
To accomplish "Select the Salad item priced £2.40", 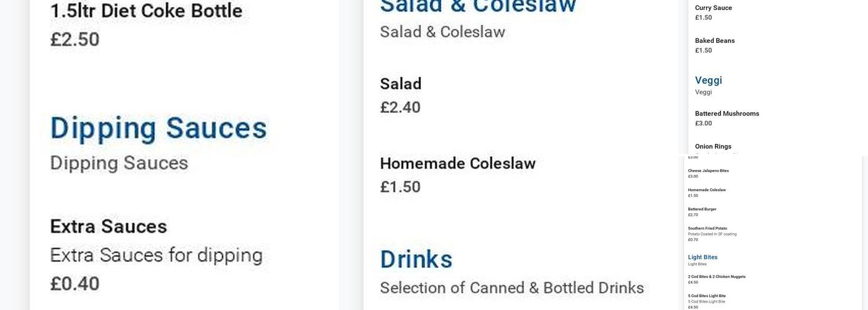I will (x=401, y=84).
